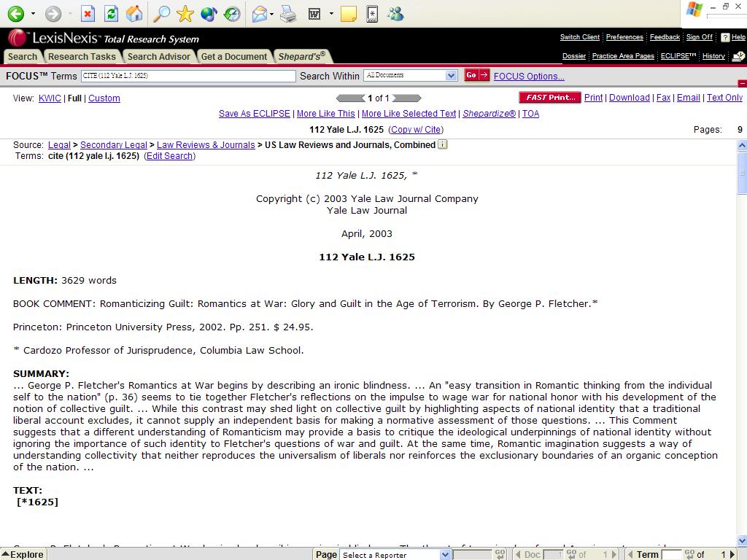Refresh the page with the green arrows icon
Image resolution: width=747 pixels, height=560 pixels.
coord(112,14)
